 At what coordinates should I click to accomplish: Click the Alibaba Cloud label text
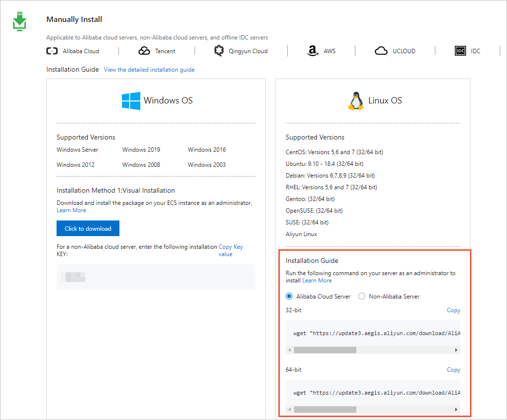[x=81, y=51]
